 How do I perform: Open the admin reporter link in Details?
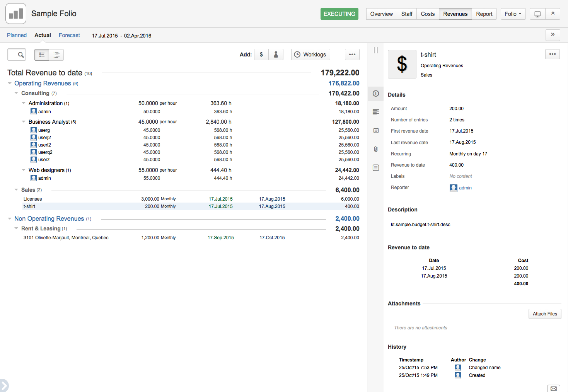click(x=465, y=188)
